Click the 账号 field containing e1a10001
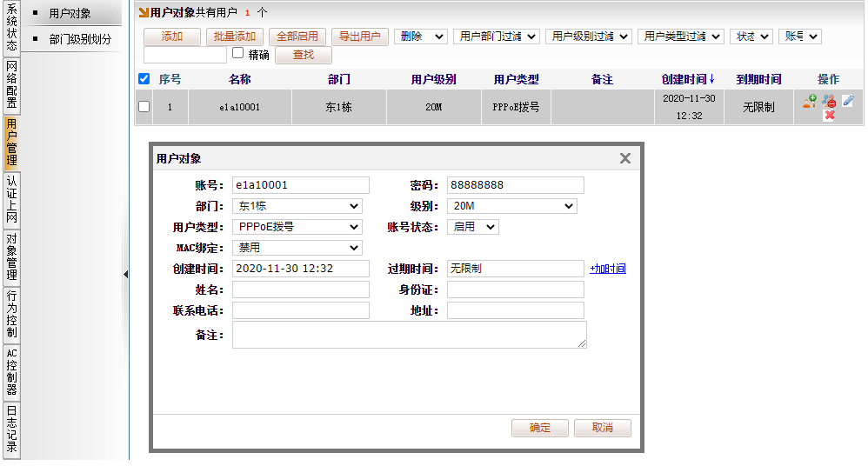The image size is (868, 466). click(x=301, y=185)
